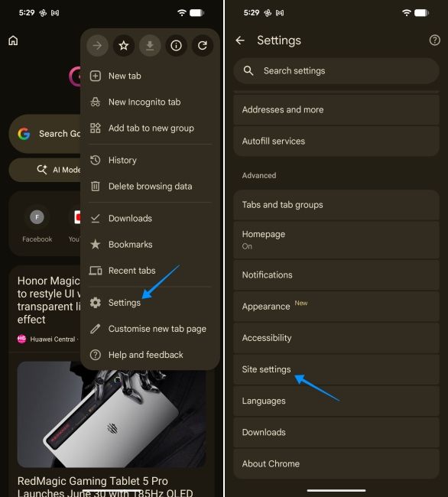Tap the home icon in Chrome
The image size is (448, 497).
pos(13,41)
